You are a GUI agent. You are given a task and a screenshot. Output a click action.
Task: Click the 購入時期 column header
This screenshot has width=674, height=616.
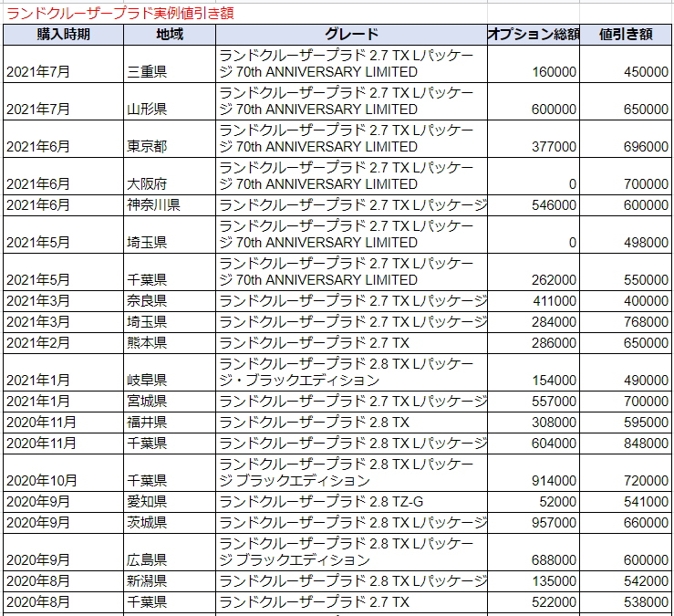click(64, 35)
